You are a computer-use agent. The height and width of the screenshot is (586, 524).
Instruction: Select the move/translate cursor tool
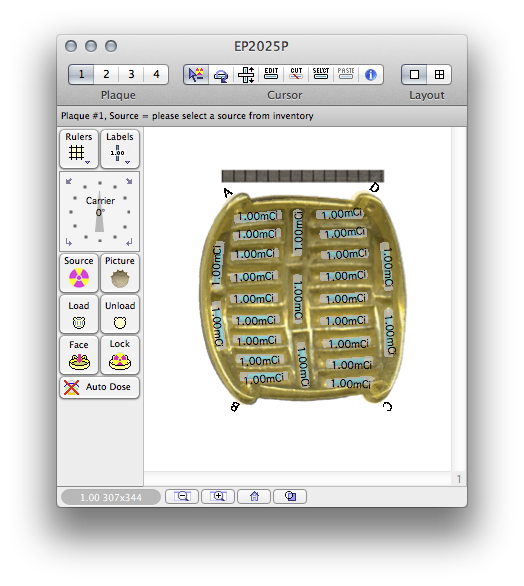[x=246, y=75]
